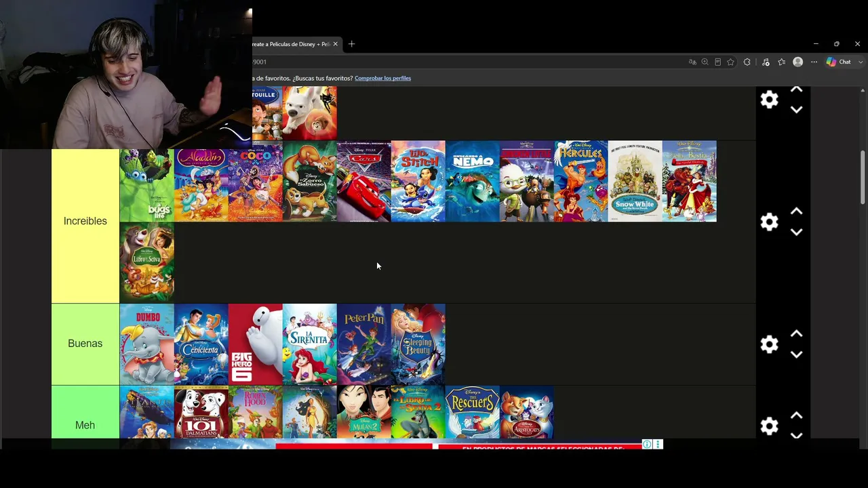Select the La Sirenita poster

(309, 344)
